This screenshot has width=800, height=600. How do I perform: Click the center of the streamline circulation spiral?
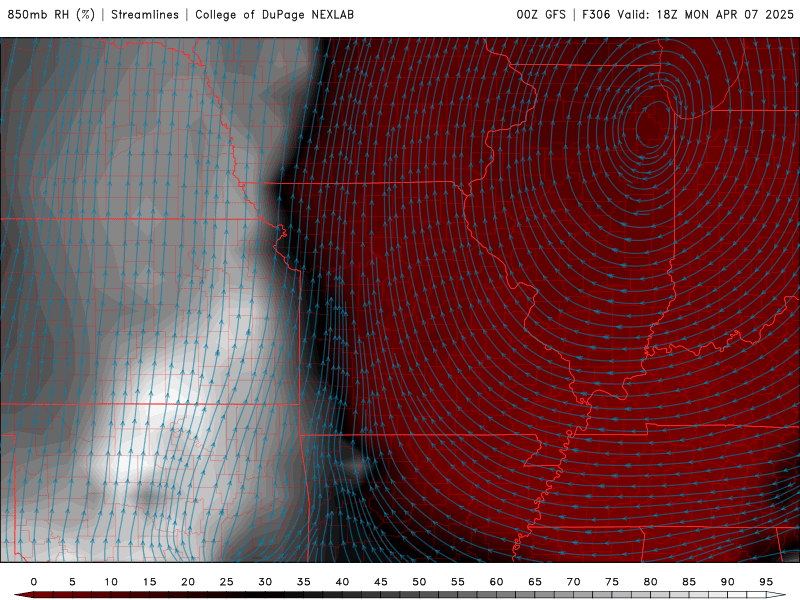(652, 124)
